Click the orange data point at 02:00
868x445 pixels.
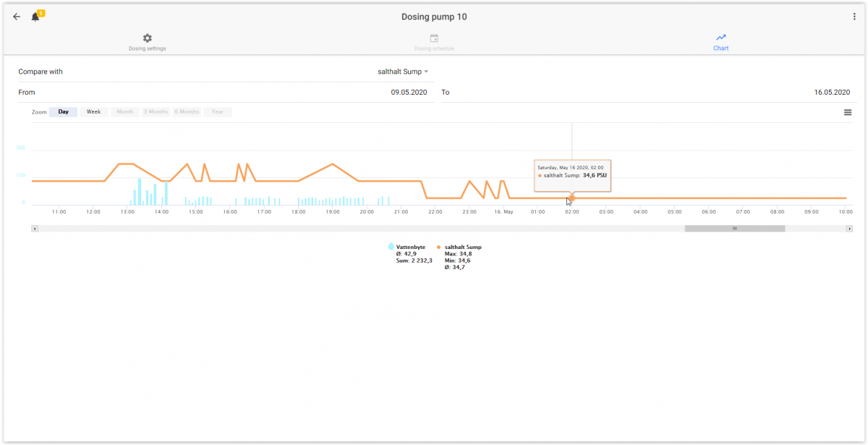click(571, 198)
